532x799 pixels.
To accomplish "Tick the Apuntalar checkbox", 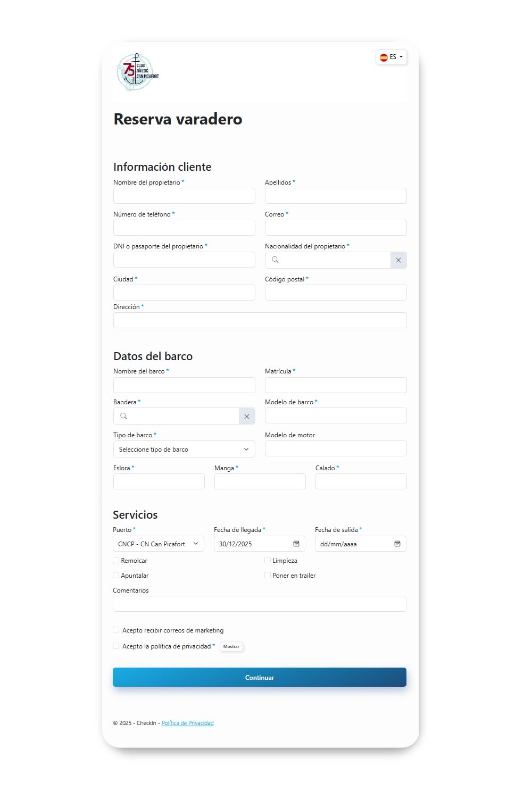I will 116,575.
